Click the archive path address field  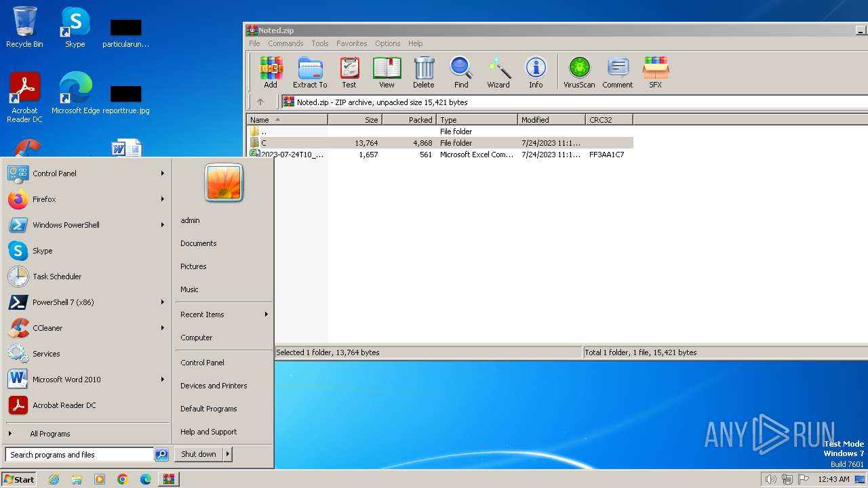coord(574,102)
